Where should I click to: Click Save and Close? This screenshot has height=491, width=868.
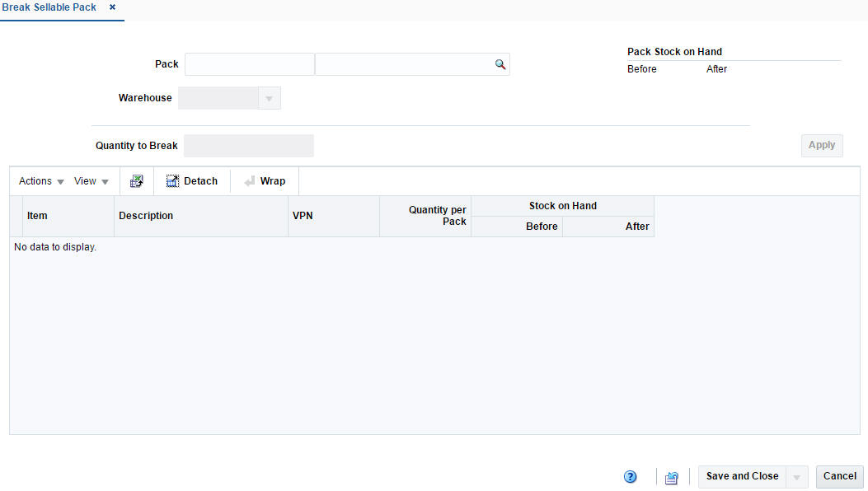pyautogui.click(x=742, y=477)
